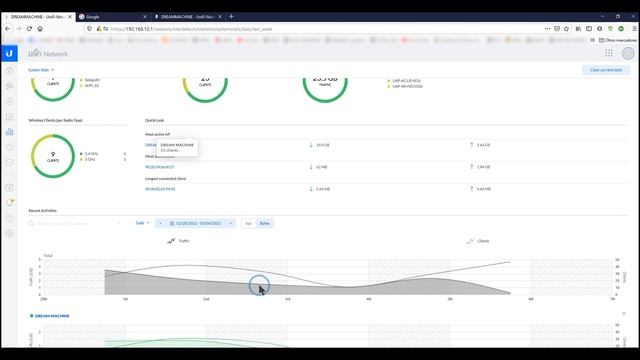
Task: Switch chart to the left toggle option
Action: pyautogui.click(x=249, y=223)
